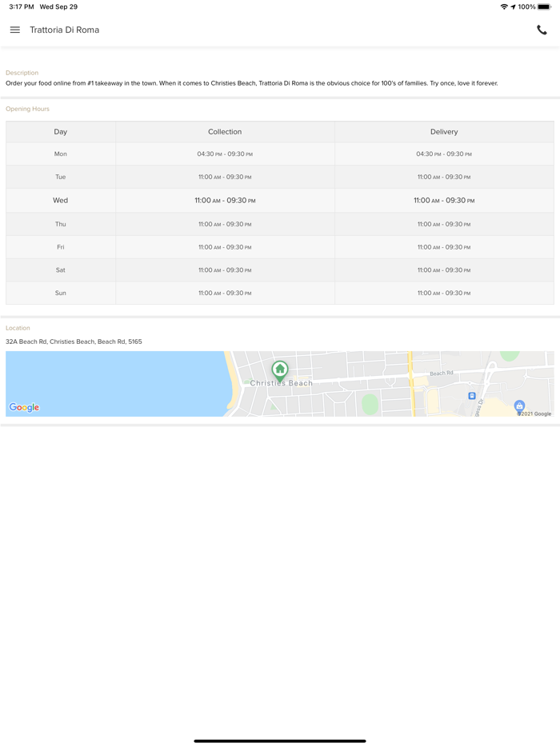Click Wednesday collection hours cell
This screenshot has width=560, height=747.
click(x=225, y=201)
